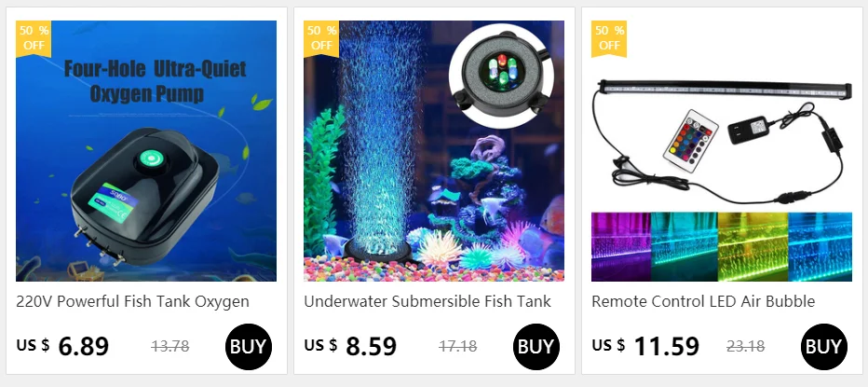868x387 pixels.
Task: Click the US $8.59 price
Action: click(350, 347)
